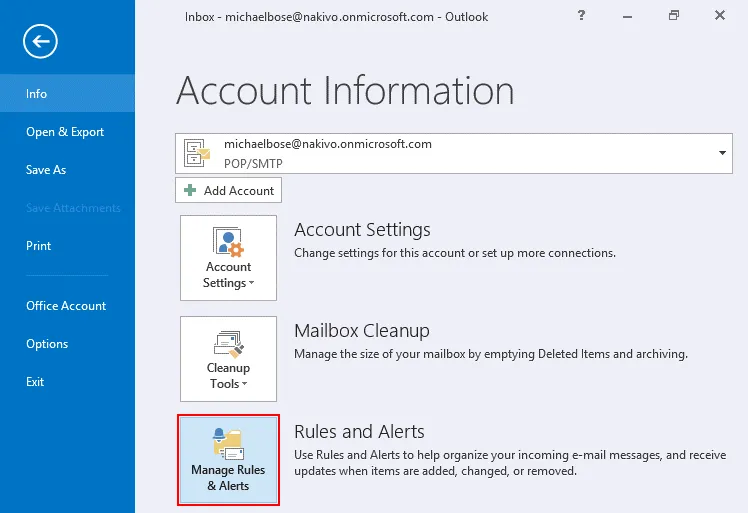Choose Save As from the sidebar
This screenshot has height=513, width=748.
(x=46, y=170)
